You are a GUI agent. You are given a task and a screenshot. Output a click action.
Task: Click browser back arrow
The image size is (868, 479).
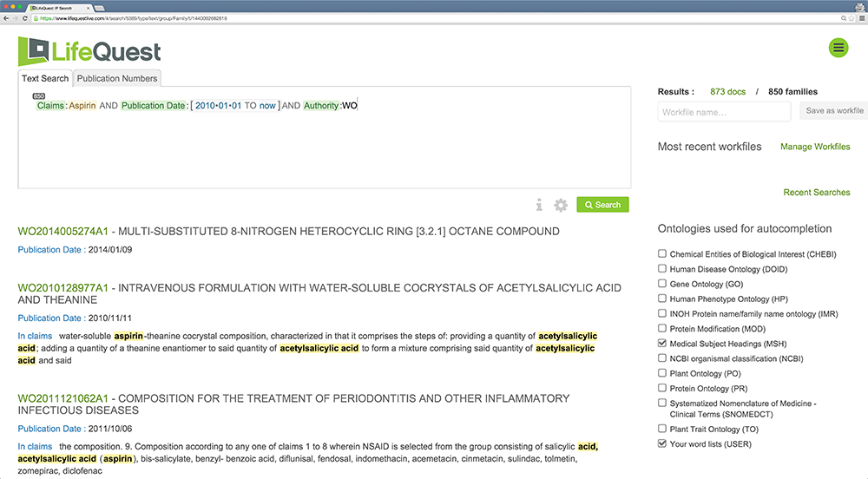pos(6,18)
